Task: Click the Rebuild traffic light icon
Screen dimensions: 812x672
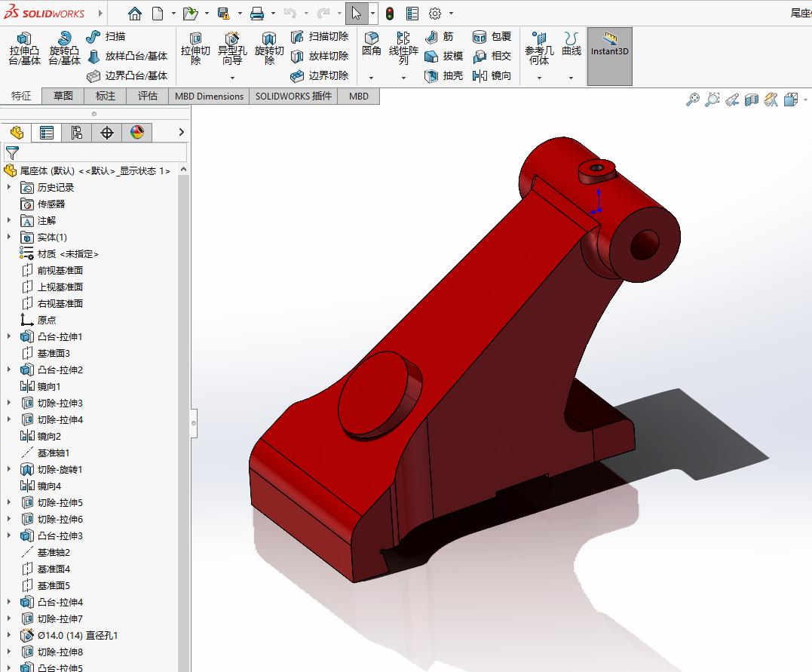Action: pos(390,14)
